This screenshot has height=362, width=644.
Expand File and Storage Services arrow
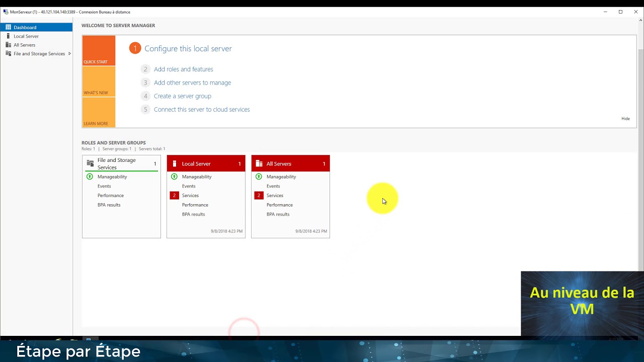(x=69, y=54)
